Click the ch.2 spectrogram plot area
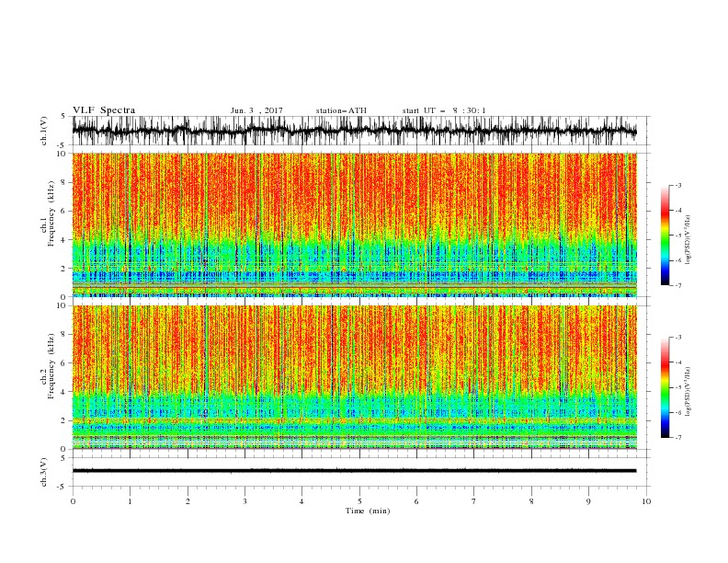The image size is (728, 563). [x=354, y=377]
